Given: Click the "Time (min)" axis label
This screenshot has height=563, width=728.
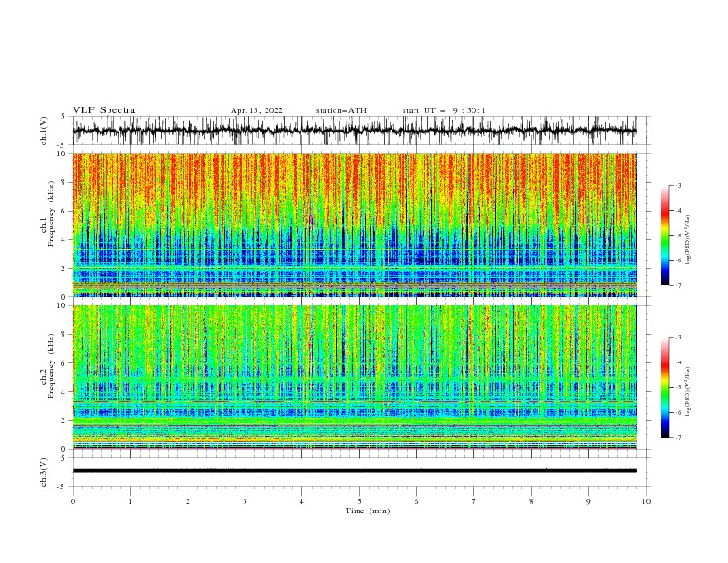Looking at the screenshot, I should coord(368,511).
